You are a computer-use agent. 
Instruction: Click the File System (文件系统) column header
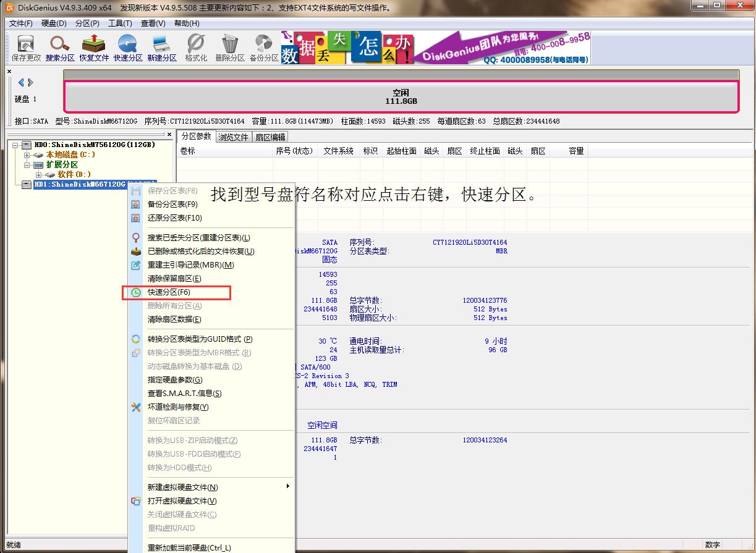(338, 151)
